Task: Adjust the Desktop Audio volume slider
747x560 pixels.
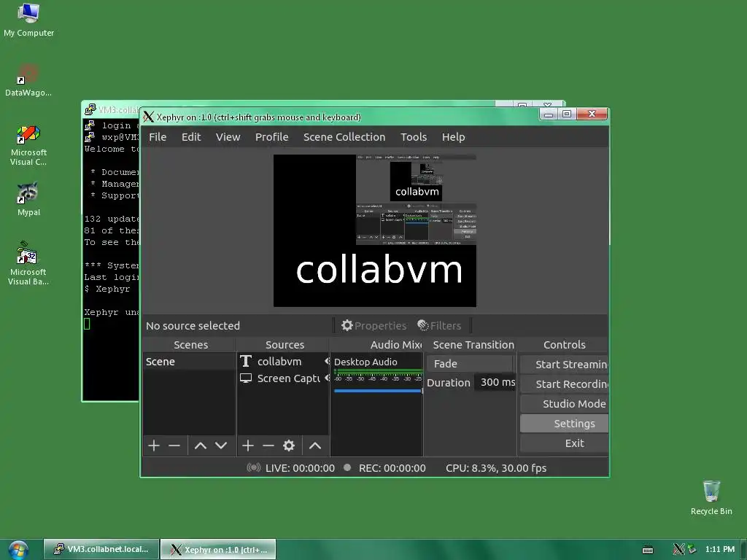Action: [x=378, y=391]
